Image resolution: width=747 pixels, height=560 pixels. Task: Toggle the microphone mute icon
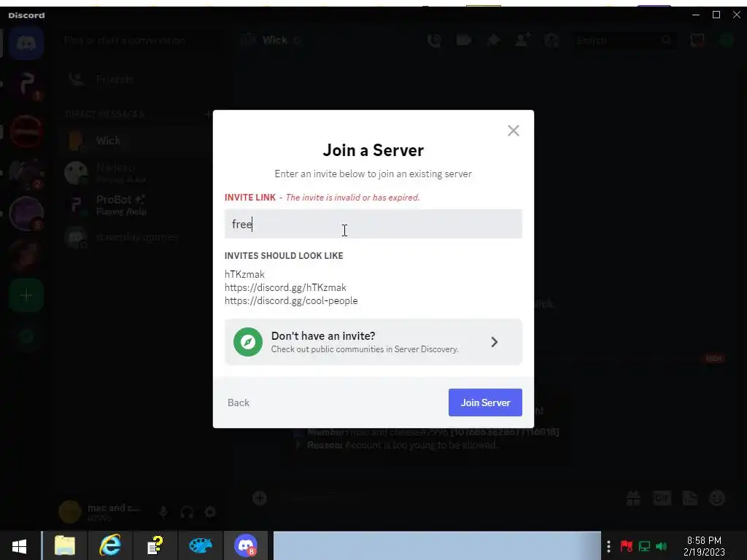163,512
